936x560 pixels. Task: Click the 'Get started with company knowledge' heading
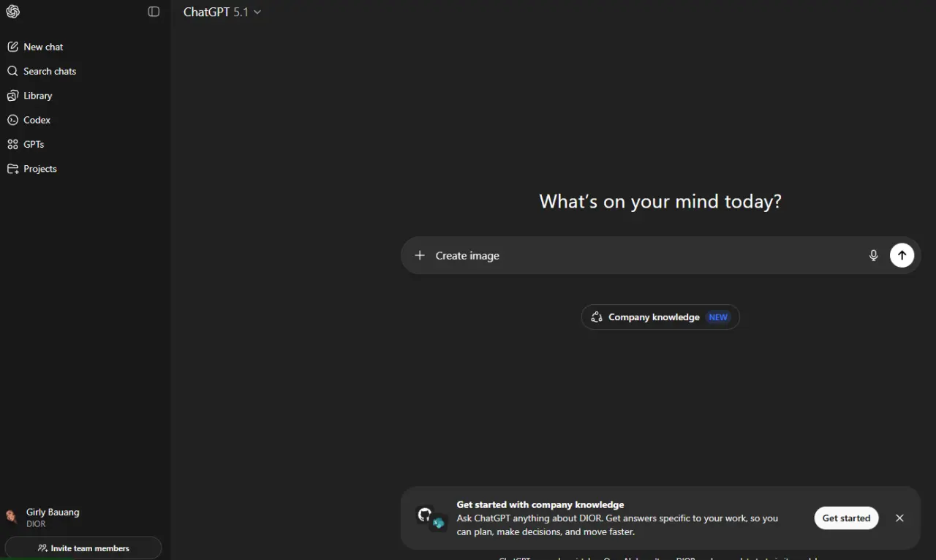pyautogui.click(x=540, y=504)
